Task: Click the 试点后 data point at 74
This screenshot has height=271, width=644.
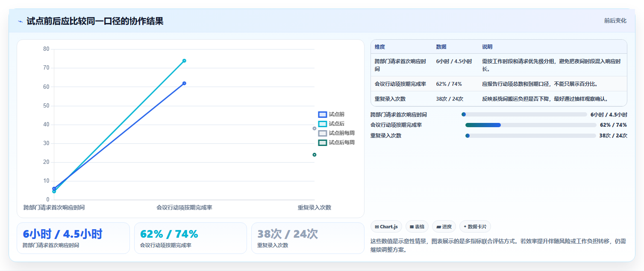Action: click(184, 61)
